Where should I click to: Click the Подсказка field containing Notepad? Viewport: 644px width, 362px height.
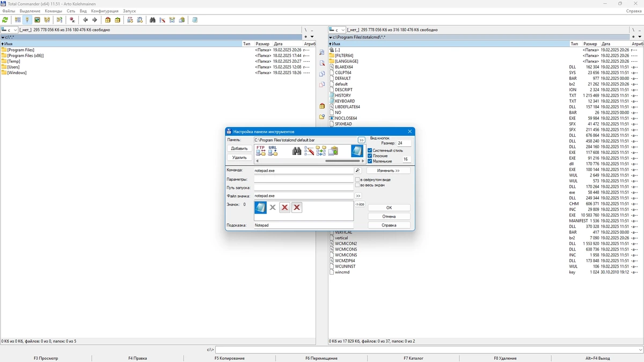304,225
